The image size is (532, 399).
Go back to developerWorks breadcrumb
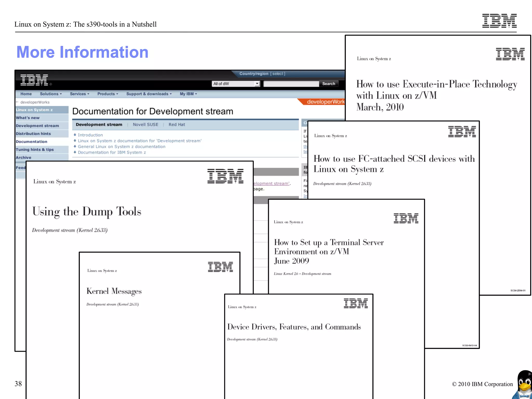(35, 102)
